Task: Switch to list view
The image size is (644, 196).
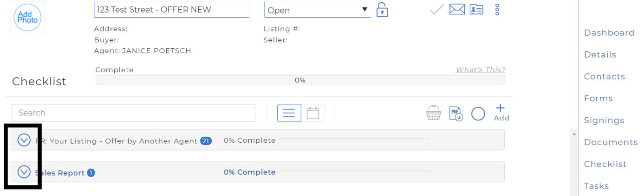Action: 289,113
